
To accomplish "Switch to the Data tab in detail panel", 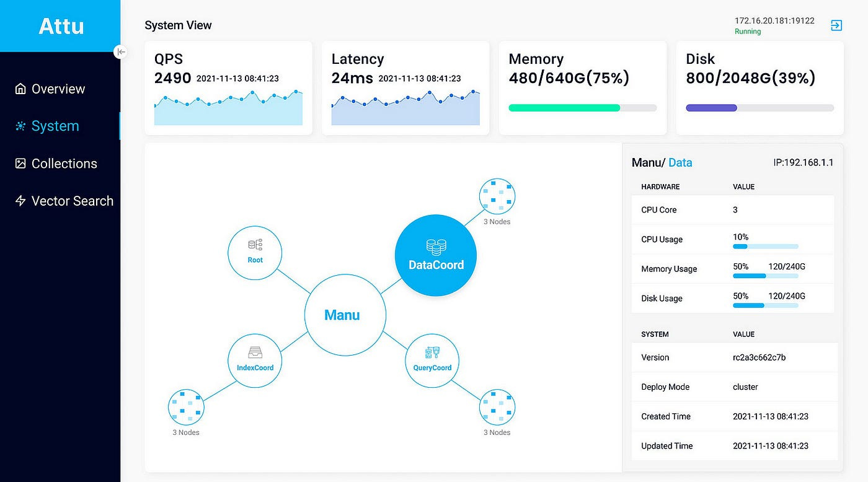I will point(680,162).
